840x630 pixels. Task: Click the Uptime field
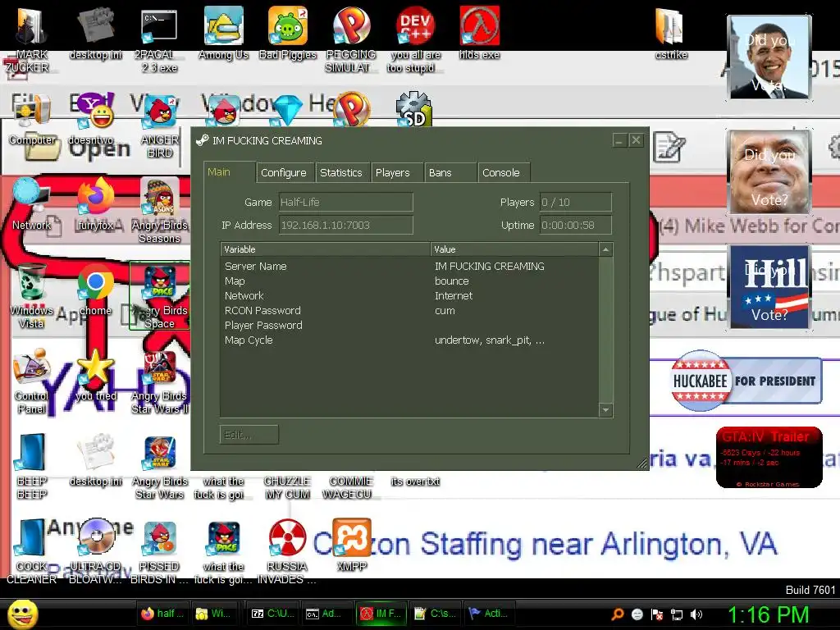tap(575, 225)
